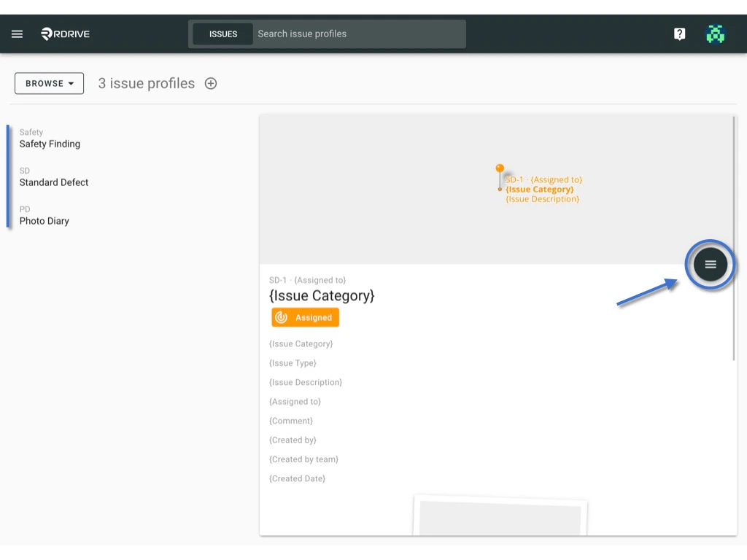747x560 pixels.
Task: Select the Safety Finding profile
Action: (x=50, y=144)
